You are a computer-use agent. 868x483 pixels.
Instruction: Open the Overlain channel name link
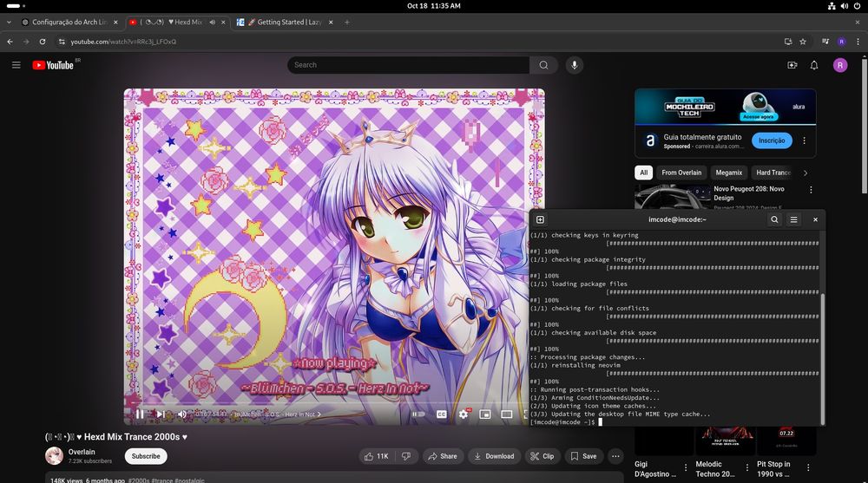(x=82, y=452)
